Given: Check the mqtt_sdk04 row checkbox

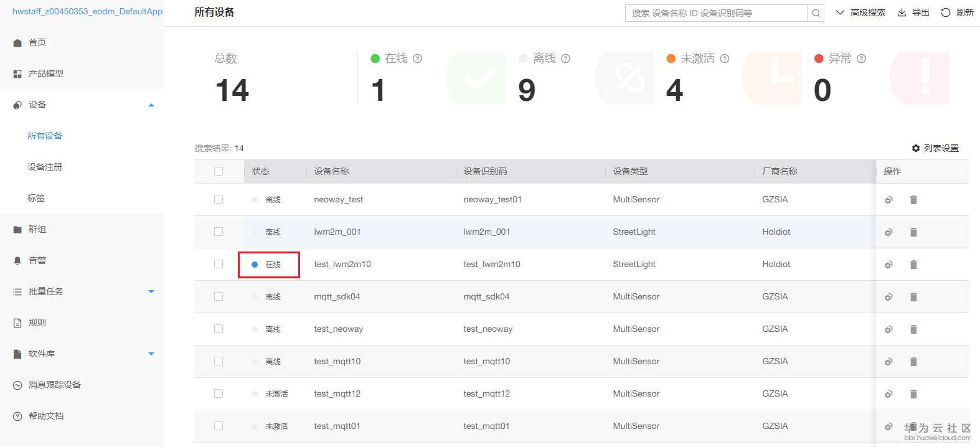Looking at the screenshot, I should click(x=219, y=296).
